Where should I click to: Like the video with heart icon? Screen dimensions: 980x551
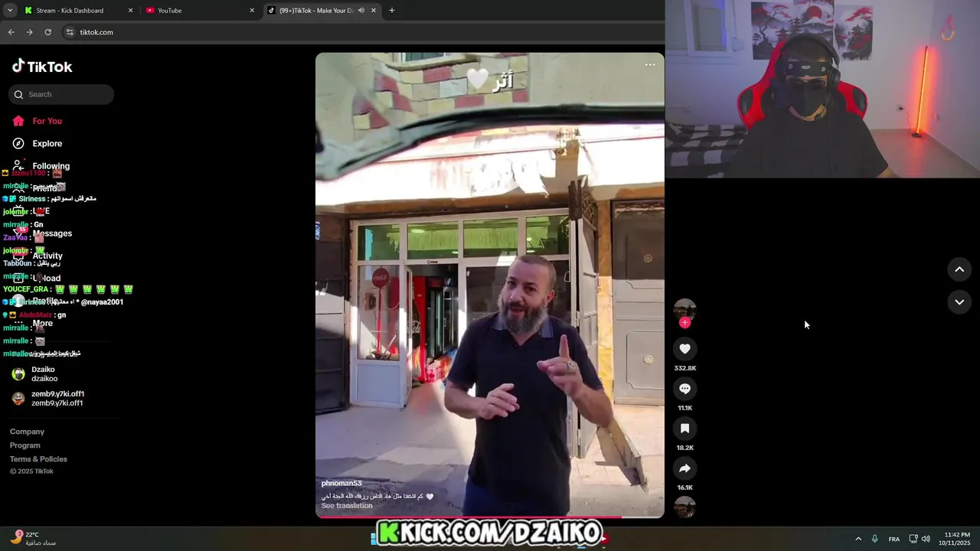click(x=684, y=349)
